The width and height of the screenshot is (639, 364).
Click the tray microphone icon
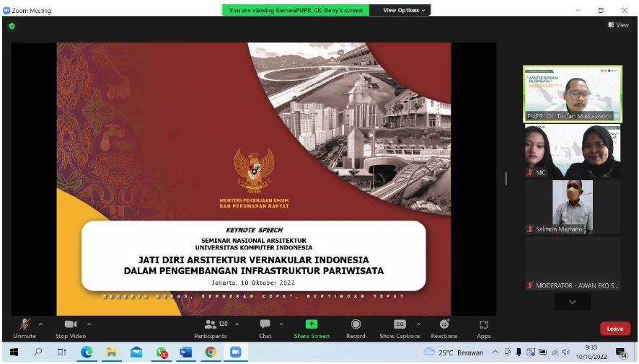click(x=519, y=352)
